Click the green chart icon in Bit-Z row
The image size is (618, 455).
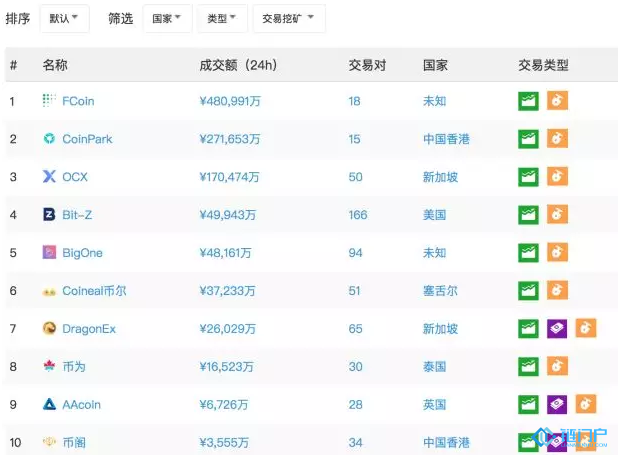(x=528, y=215)
